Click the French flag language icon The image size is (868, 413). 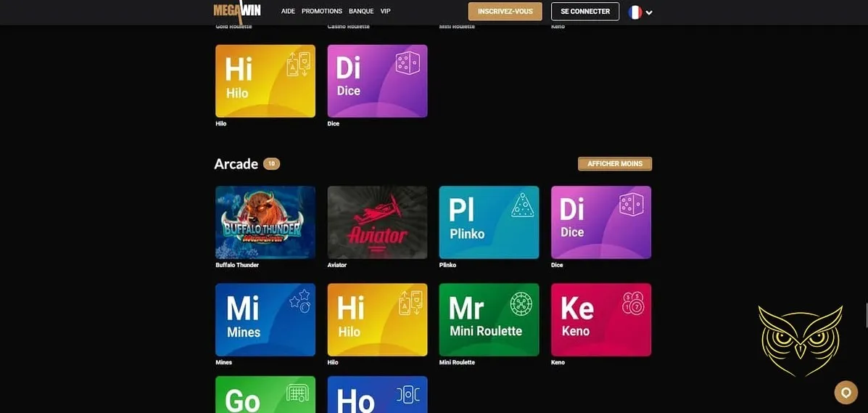(635, 12)
